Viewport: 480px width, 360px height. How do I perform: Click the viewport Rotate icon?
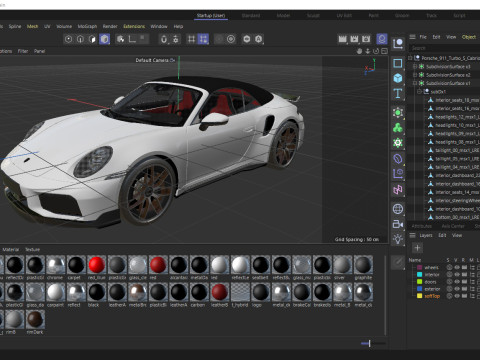point(376,51)
